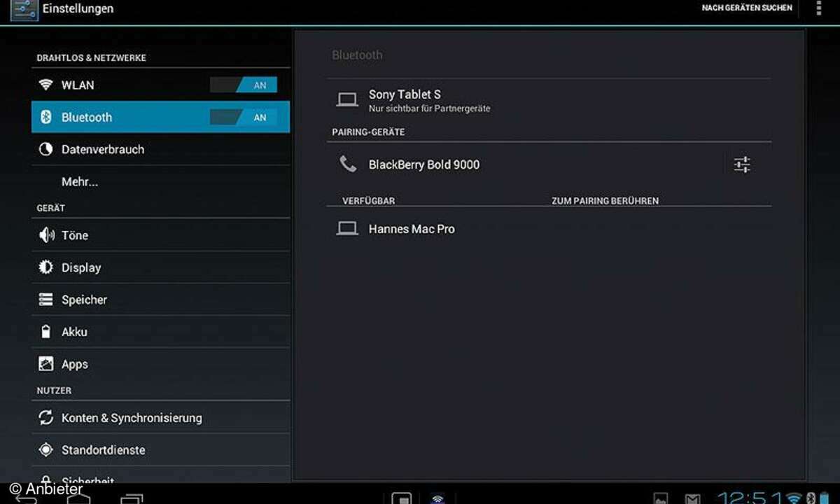840x504 pixels.
Task: Click the Akku battery icon
Action: 46,332
